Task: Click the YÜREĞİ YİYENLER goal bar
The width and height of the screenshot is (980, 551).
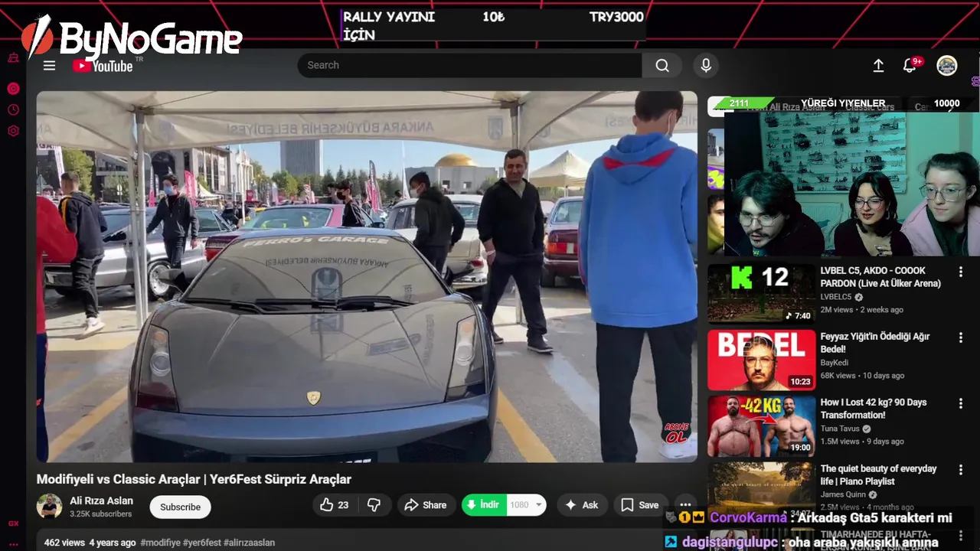Action: pos(843,103)
